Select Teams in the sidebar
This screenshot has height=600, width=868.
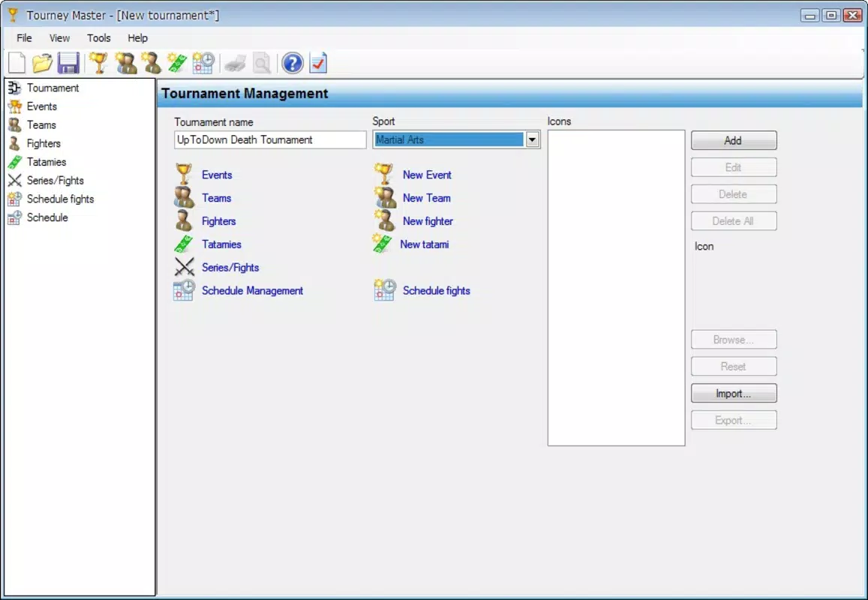41,125
